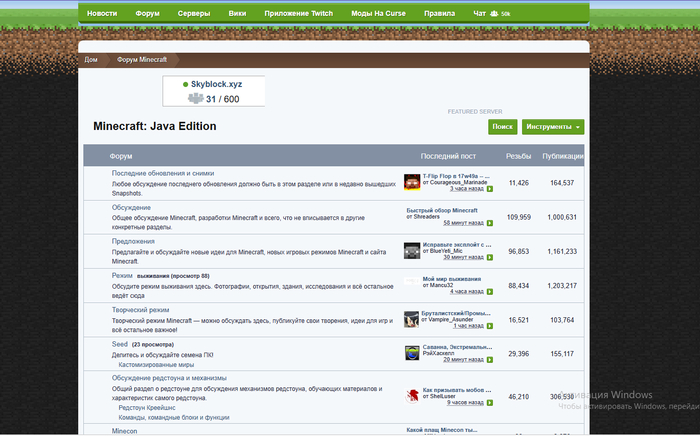
Task: Open the Skyblock.xyz featured server
Action: coord(217,84)
